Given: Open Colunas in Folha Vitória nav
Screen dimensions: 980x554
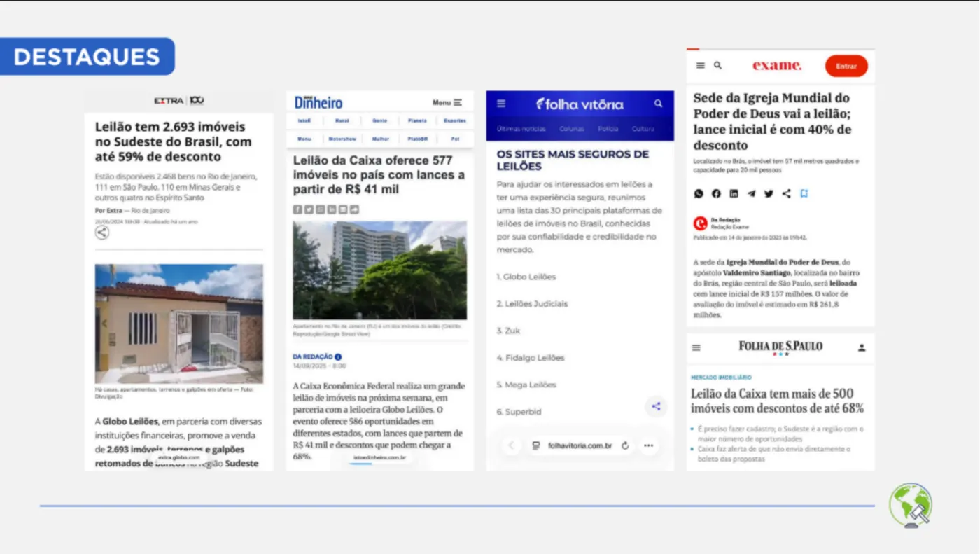Looking at the screenshot, I should tap(572, 129).
